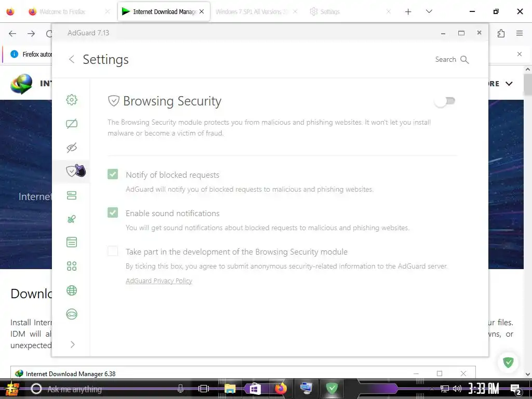This screenshot has height=399, width=532.
Task: Click AdGuard assistant shield on webpage
Action: point(508,362)
